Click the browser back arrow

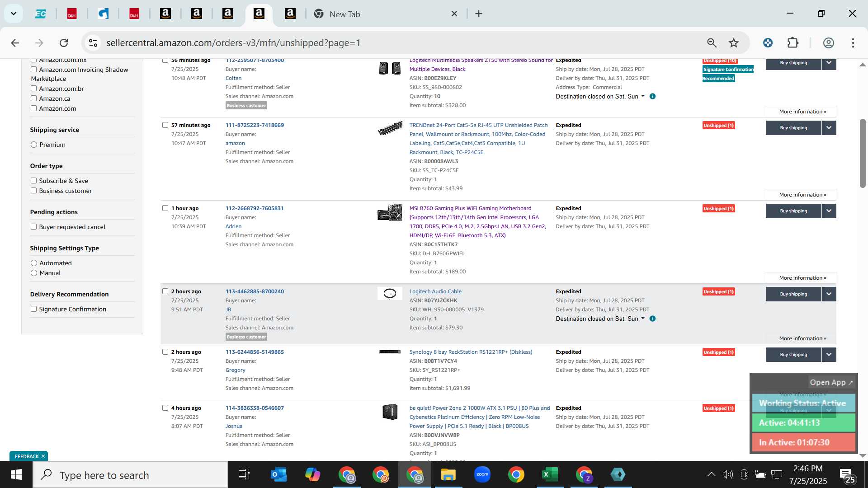(x=15, y=43)
